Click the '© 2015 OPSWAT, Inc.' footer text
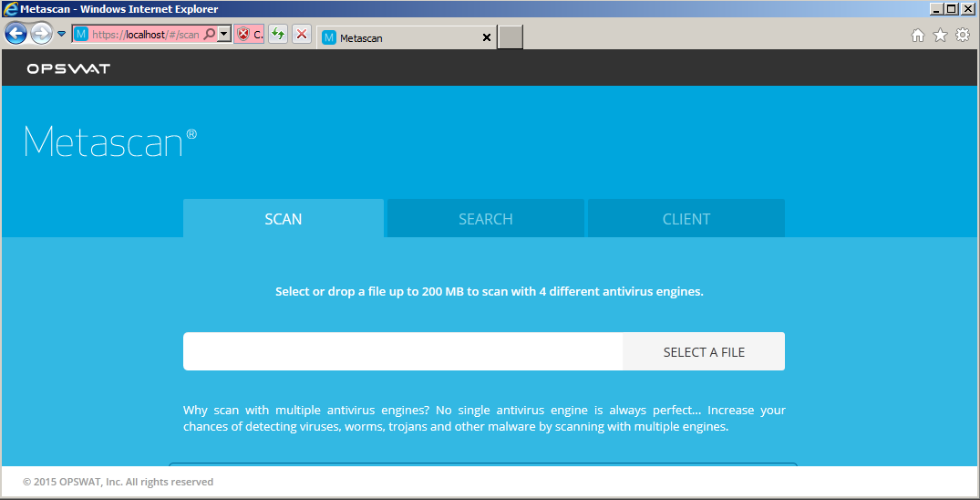The width and height of the screenshot is (980, 500). point(119,482)
